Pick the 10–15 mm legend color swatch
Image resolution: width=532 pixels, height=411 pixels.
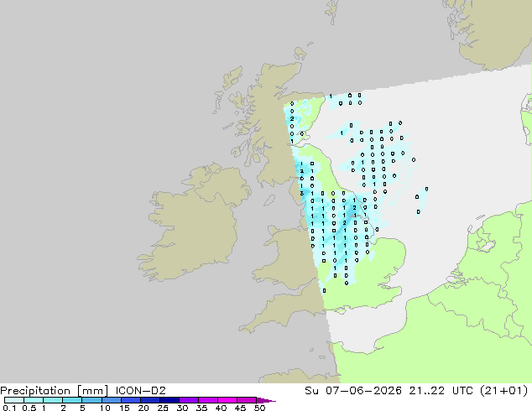coord(111,400)
